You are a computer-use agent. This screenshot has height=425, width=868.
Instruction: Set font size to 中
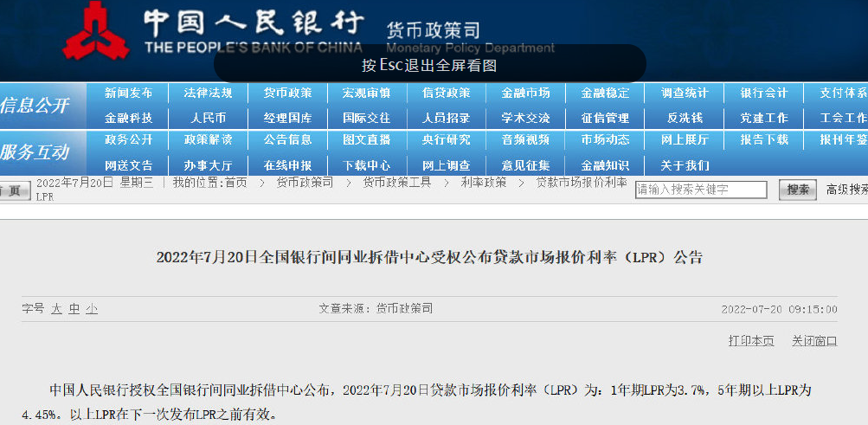[x=74, y=309]
